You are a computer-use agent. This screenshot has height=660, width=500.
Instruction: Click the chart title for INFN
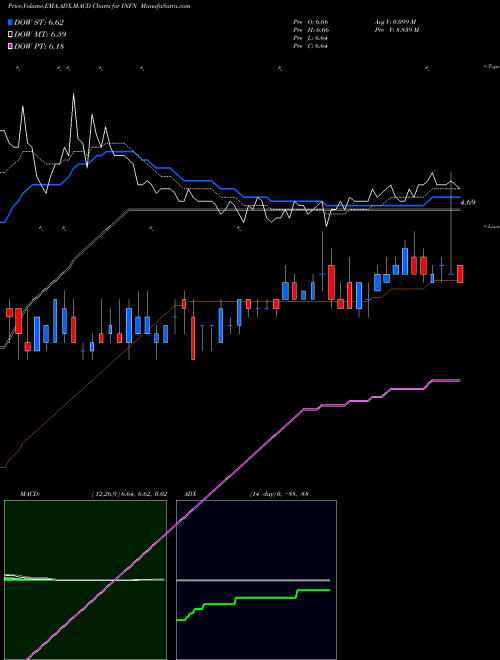(x=99, y=6)
